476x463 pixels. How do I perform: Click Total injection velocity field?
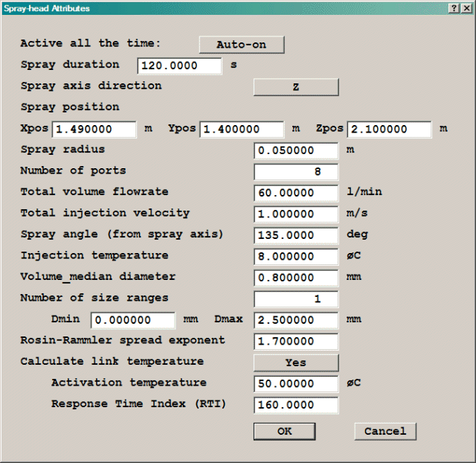click(296, 214)
